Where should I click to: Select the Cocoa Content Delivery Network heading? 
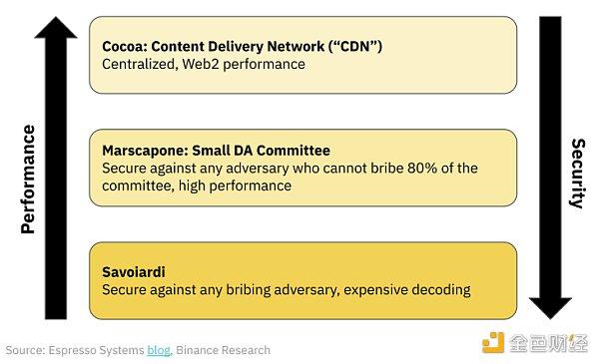(x=243, y=46)
